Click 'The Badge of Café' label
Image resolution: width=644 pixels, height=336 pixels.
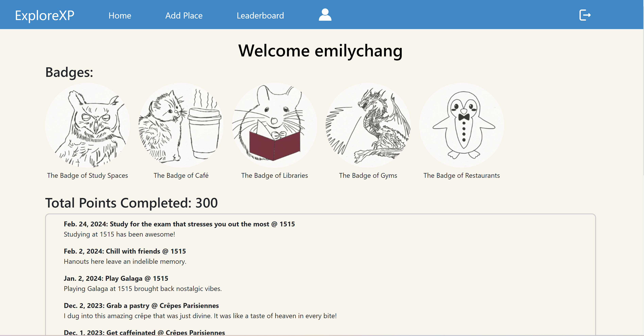pos(181,176)
